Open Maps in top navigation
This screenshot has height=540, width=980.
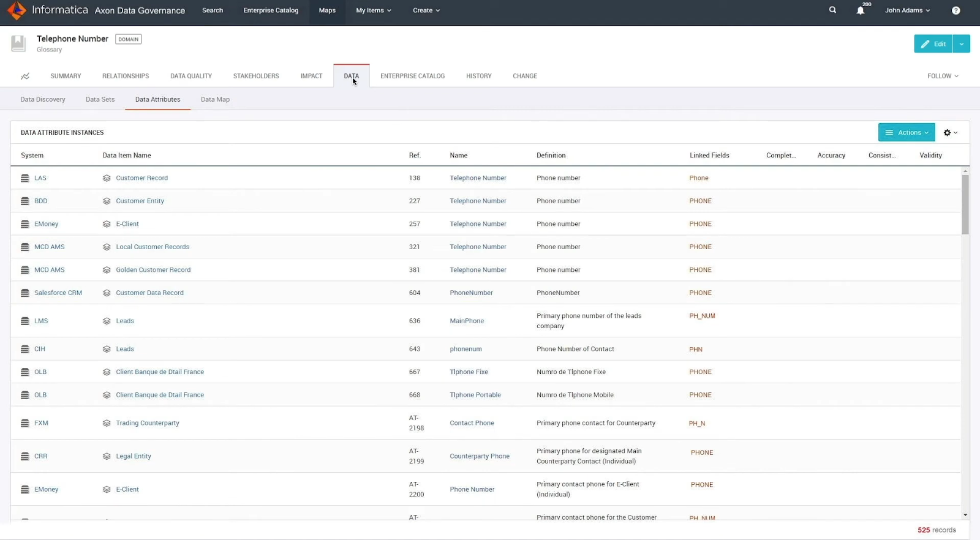[x=327, y=10]
